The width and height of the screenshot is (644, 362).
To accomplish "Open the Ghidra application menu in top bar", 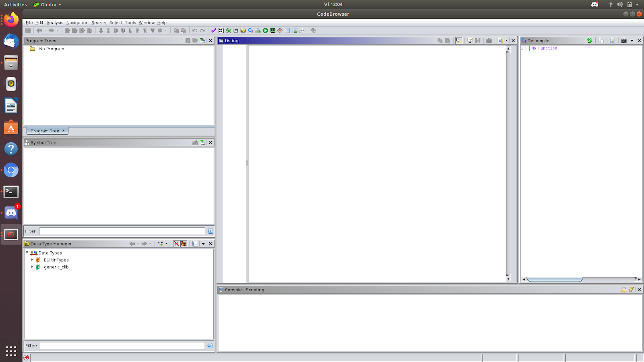I will (47, 4).
